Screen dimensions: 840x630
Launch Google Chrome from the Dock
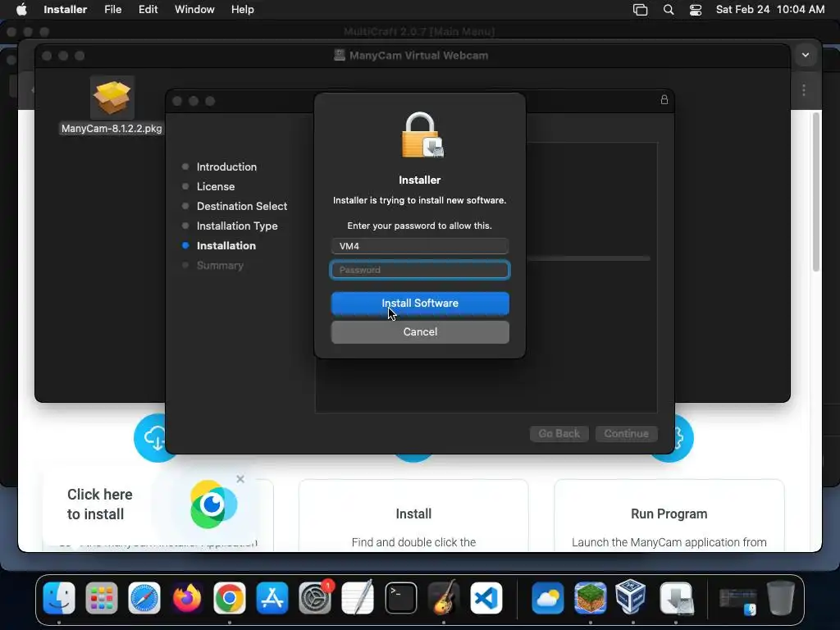point(230,598)
